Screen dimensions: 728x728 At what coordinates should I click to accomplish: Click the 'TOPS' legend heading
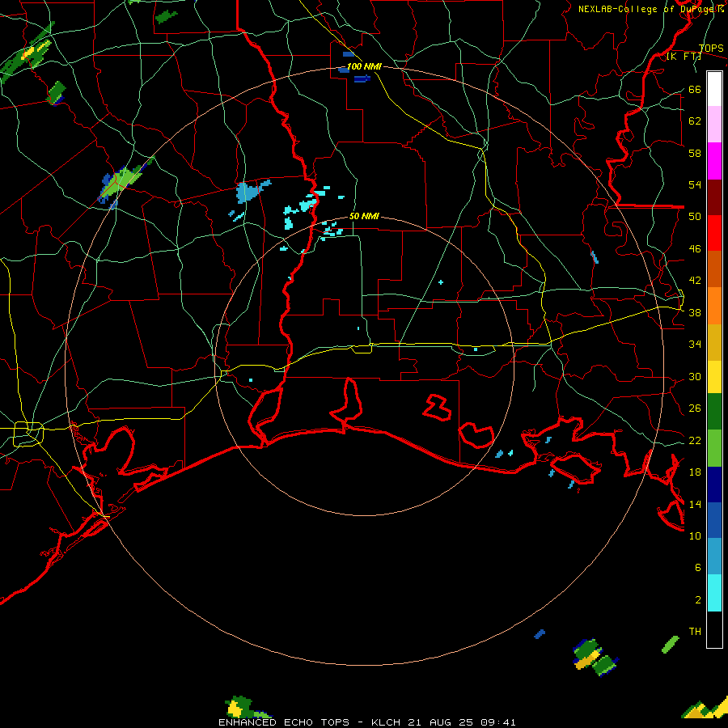(711, 49)
